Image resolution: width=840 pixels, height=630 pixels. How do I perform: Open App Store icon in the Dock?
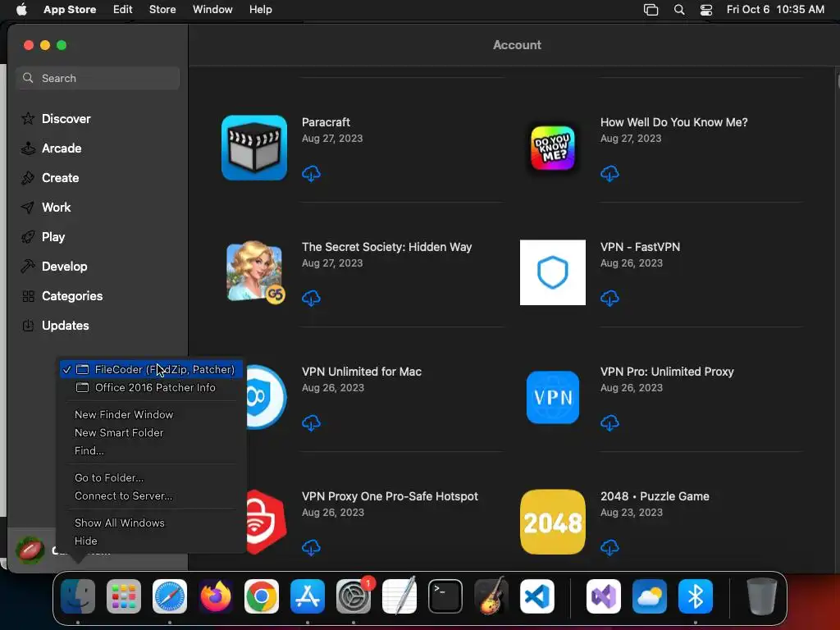point(308,596)
